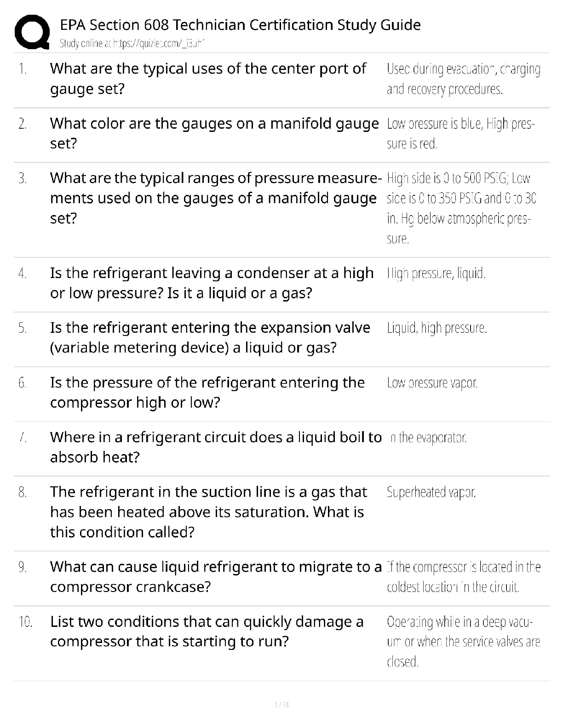Select question 1 about center port
The image size is (563, 728).
tap(208, 79)
